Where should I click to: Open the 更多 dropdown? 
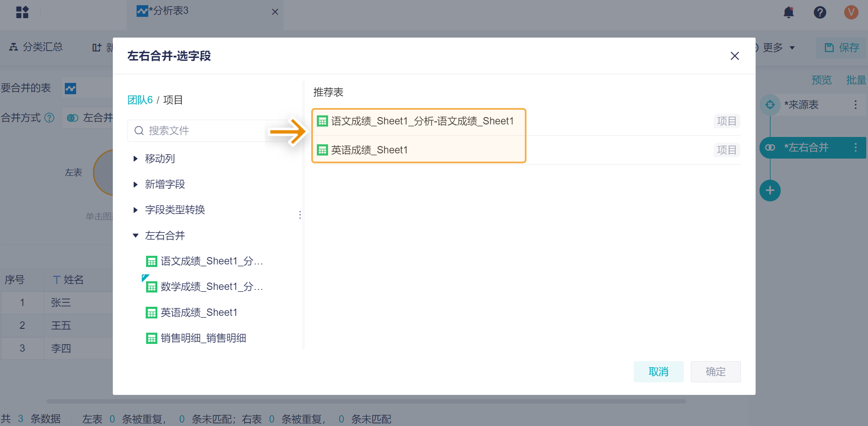tap(778, 48)
